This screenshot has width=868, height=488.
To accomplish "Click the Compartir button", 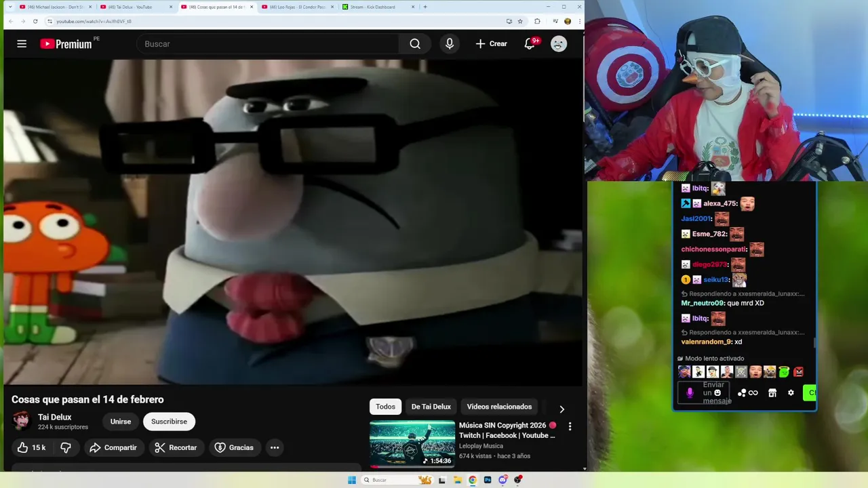I will (113, 447).
